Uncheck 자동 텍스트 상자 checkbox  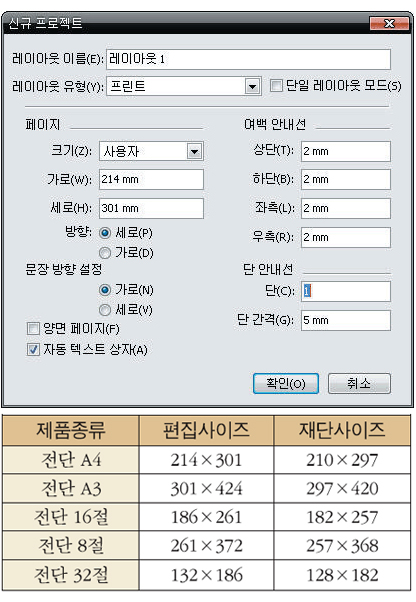tap(33, 349)
